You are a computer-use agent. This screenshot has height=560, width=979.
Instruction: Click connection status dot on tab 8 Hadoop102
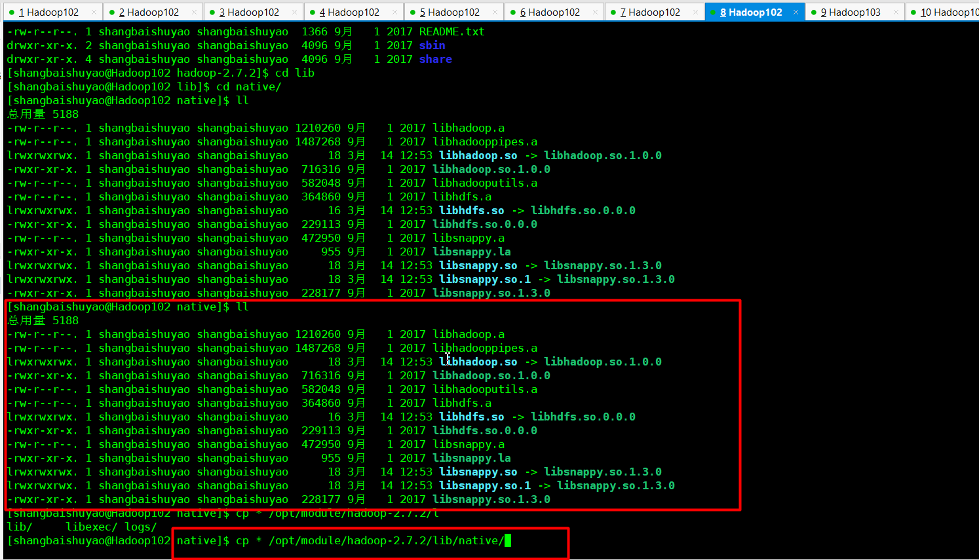[x=713, y=12]
